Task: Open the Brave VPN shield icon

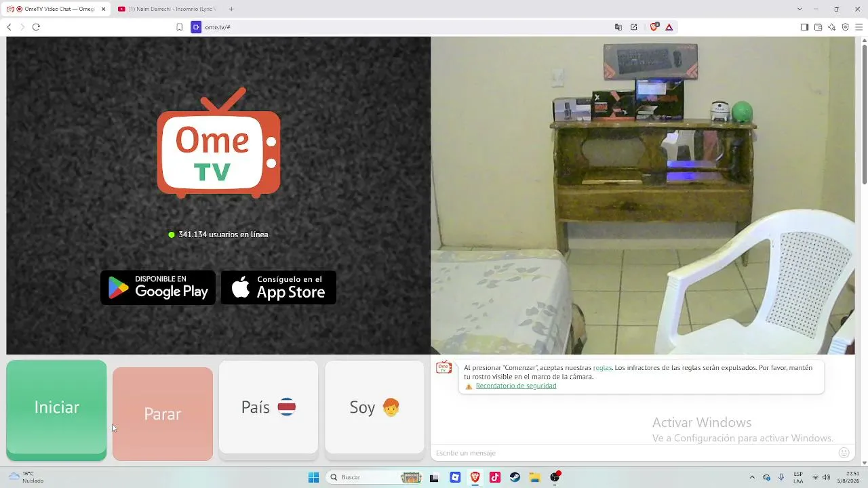Action: point(845,27)
